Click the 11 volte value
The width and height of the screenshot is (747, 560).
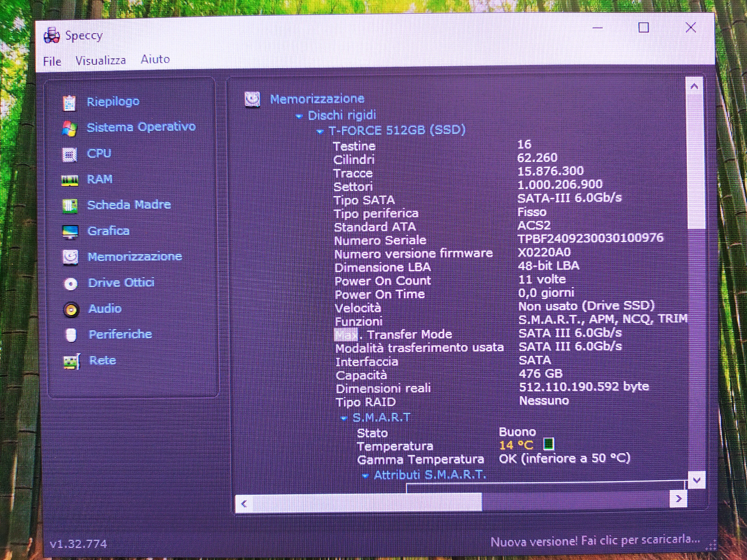pyautogui.click(x=542, y=280)
